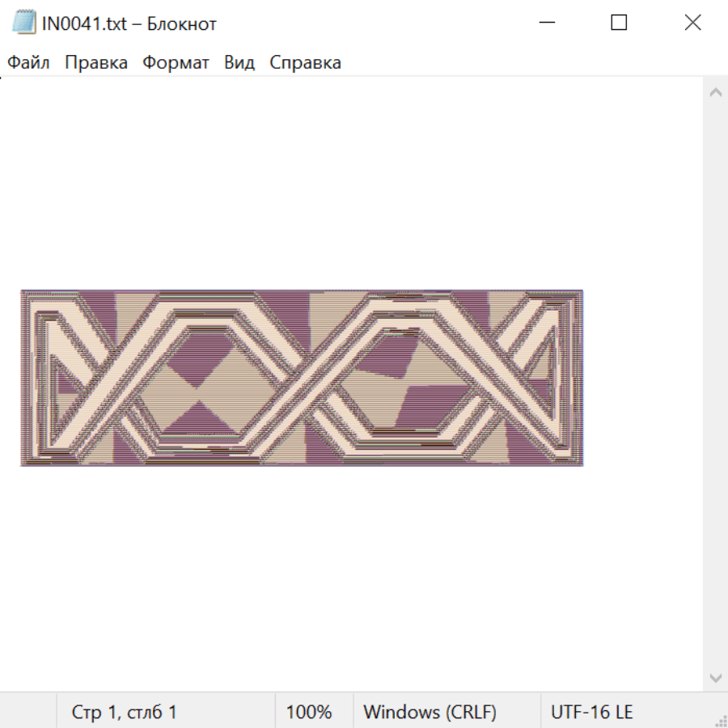Viewport: 728px width, 728px height.
Task: Open the Формат menu
Action: 176,63
